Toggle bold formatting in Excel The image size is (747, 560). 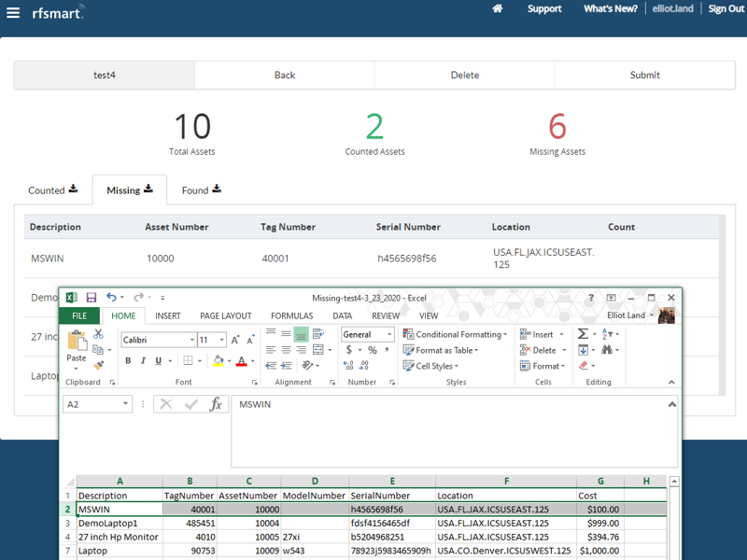pyautogui.click(x=128, y=361)
